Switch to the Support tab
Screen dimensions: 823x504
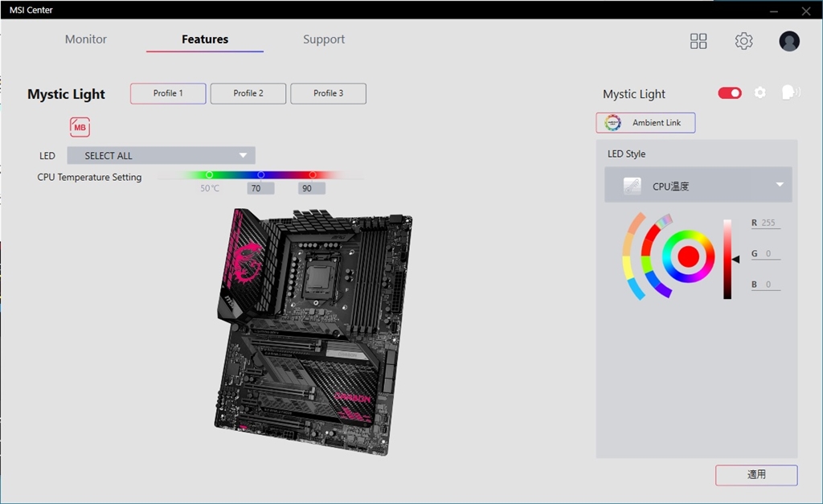pyautogui.click(x=324, y=39)
